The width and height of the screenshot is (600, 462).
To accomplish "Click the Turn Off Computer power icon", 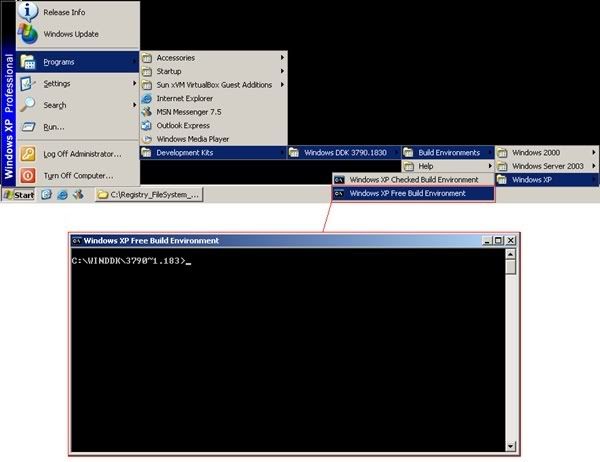I will pos(28,176).
